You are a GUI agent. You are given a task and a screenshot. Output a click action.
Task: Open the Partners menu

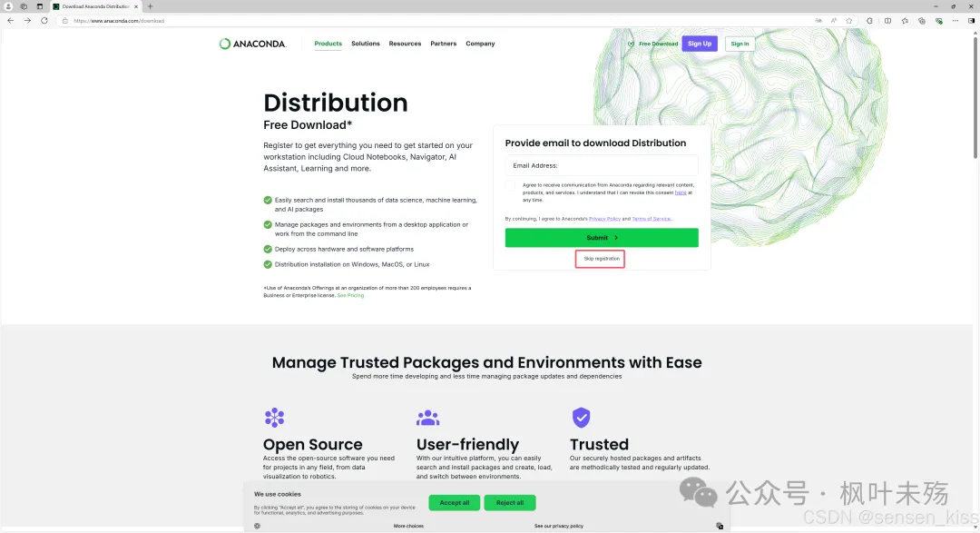[x=443, y=44]
